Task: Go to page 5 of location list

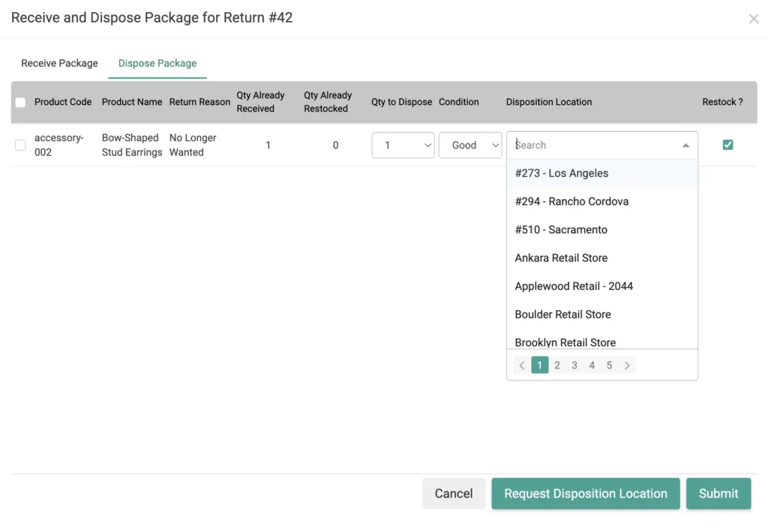Action: (609, 366)
